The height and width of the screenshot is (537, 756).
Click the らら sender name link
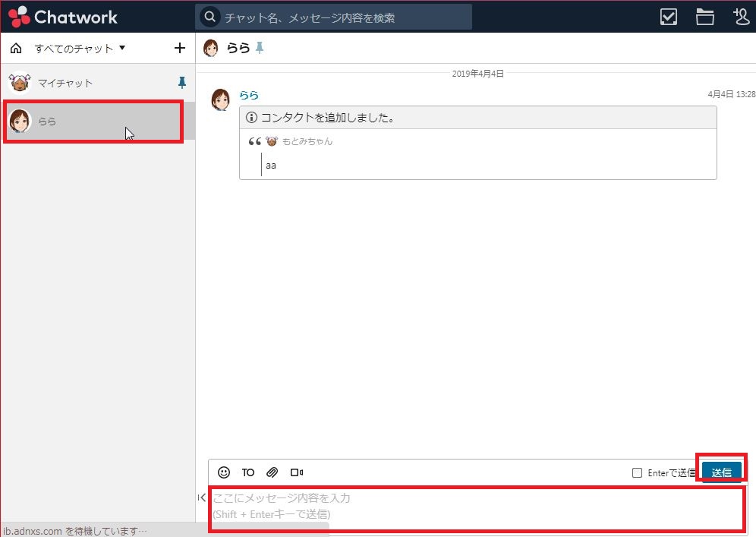point(249,95)
